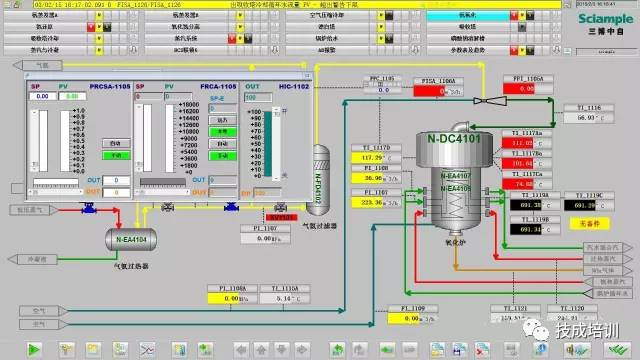The image size is (640, 360).
Task: Click the PRCSA-1105 SP value field
Action: pyautogui.click(x=42, y=96)
